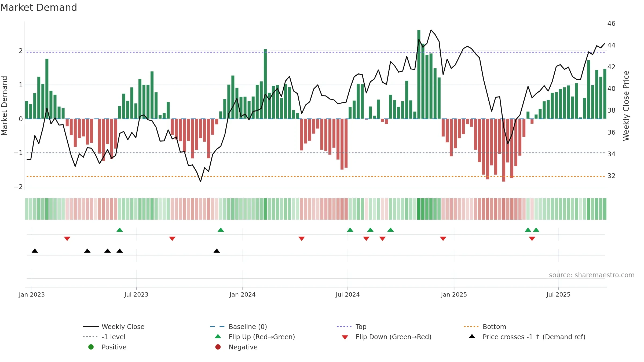Click green flip-up triangle near Dec 2023
The width and height of the screenshot is (644, 362).
[221, 230]
